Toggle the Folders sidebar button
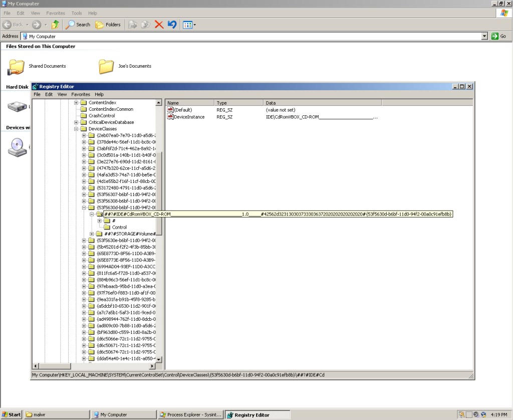Viewport: 513px width, 420px height. point(108,24)
